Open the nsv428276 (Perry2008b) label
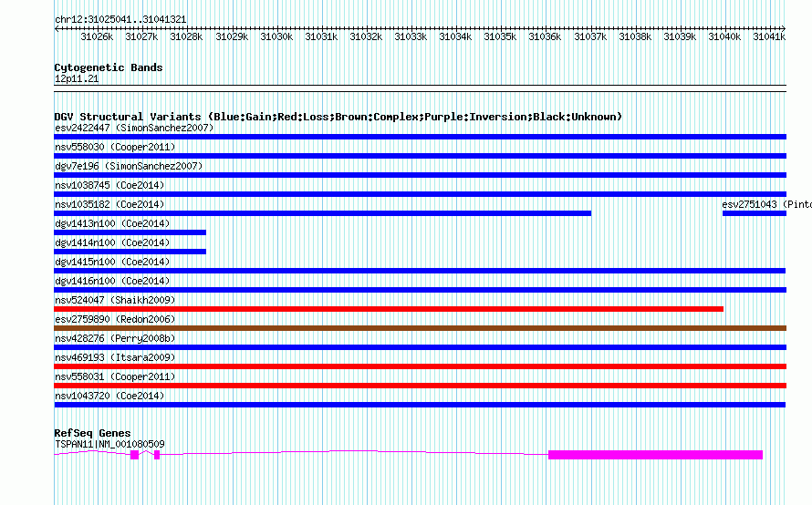This screenshot has width=812, height=505. [115, 338]
